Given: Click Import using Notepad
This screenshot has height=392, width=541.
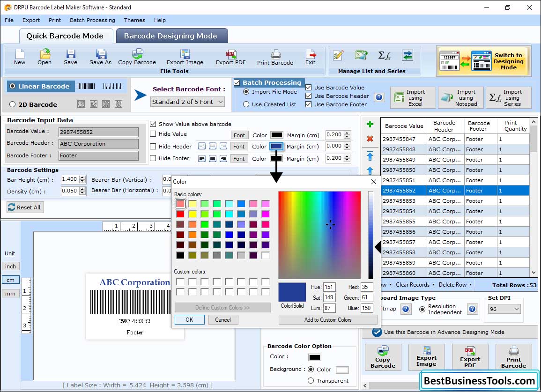Looking at the screenshot, I should 461,98.
